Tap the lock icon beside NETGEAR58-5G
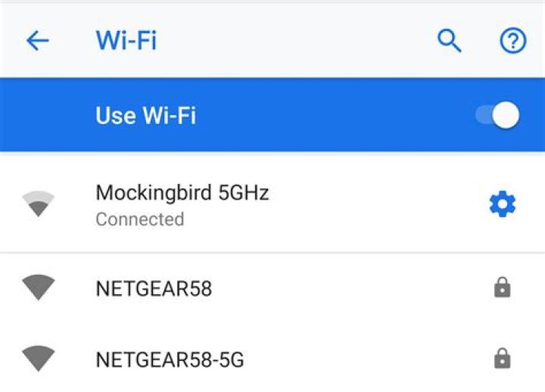The image size is (545, 392). pos(503,358)
